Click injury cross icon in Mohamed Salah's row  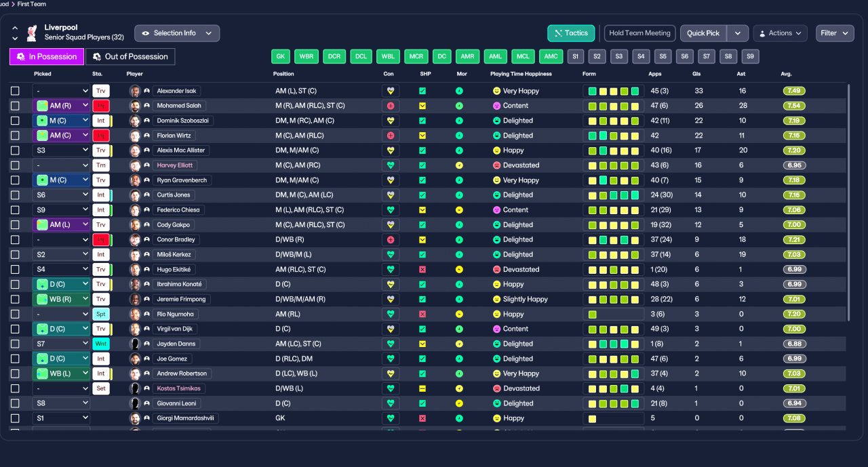coord(391,106)
